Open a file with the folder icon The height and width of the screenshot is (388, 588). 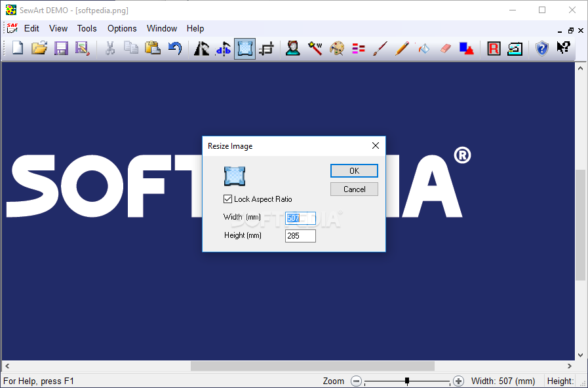pyautogui.click(x=39, y=48)
